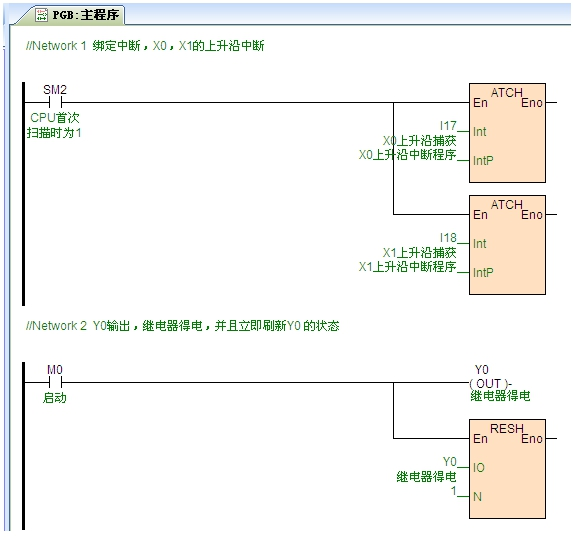The width and height of the screenshot is (573, 541).
Task: Click the CPU首次扫描时为1 comment under SM2
Action: tap(54, 125)
